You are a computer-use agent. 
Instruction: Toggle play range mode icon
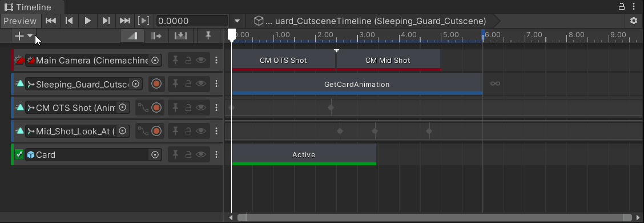point(143,21)
